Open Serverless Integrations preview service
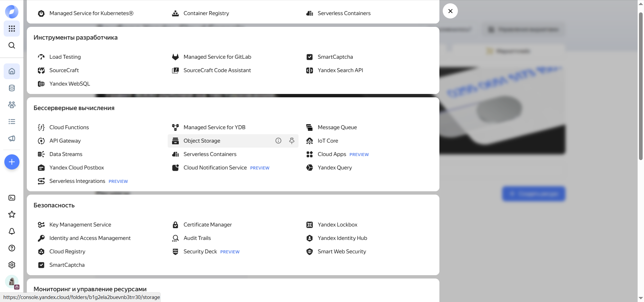The image size is (644, 302). coord(77,181)
